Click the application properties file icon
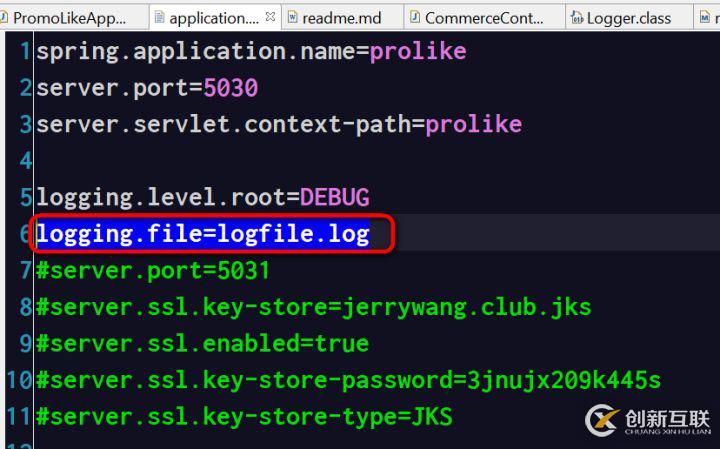The width and height of the screenshot is (720, 449). tap(159, 17)
